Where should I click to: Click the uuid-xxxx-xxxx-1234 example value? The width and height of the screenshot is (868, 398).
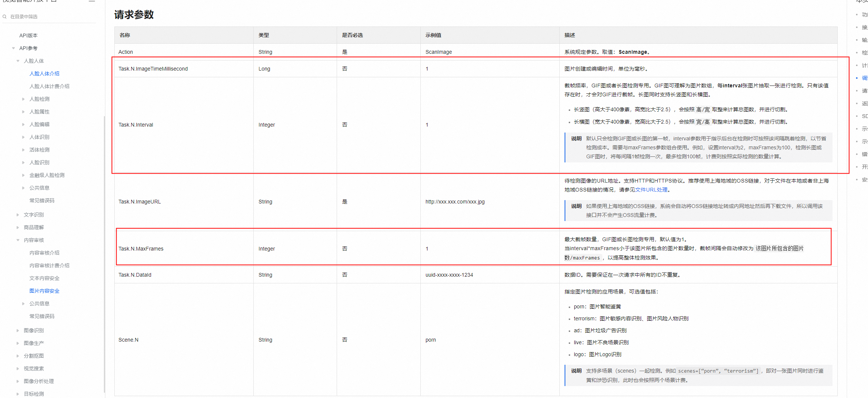(x=449, y=275)
